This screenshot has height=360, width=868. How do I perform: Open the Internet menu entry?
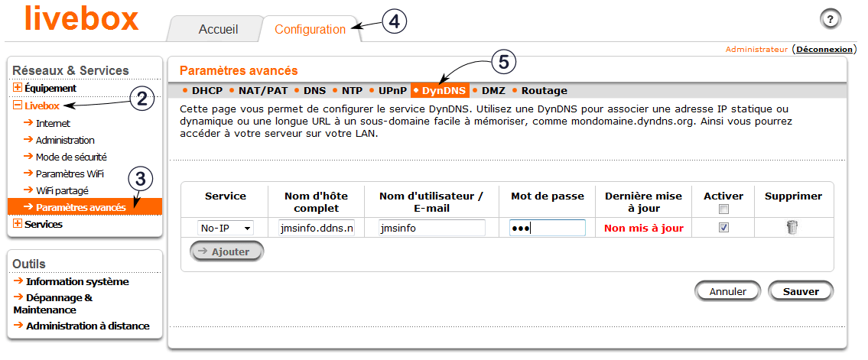point(53,124)
